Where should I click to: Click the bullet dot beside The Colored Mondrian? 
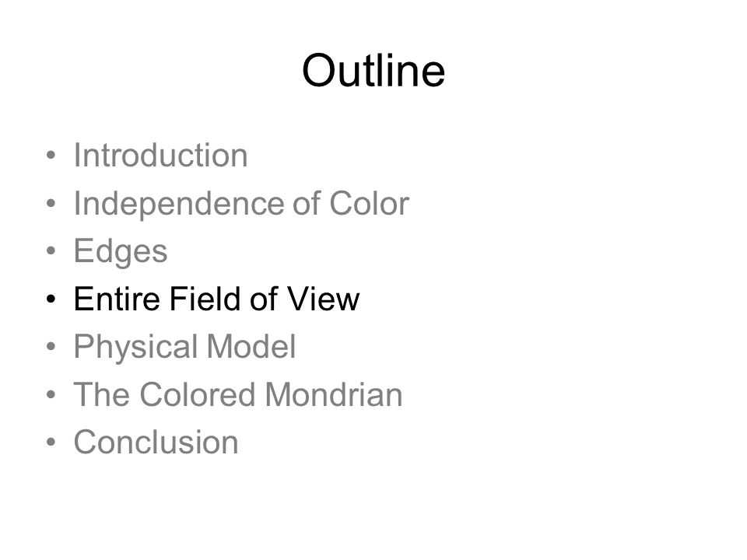tap(51, 394)
